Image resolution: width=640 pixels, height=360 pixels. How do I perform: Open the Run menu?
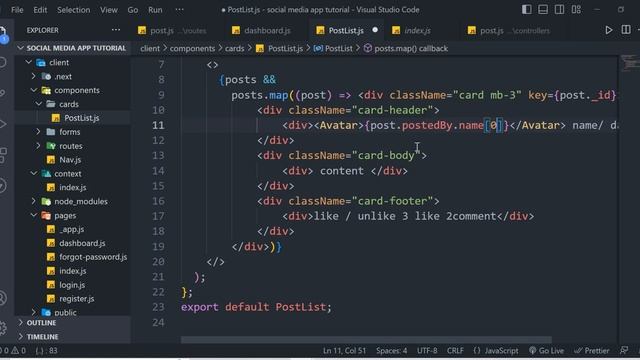click(x=155, y=9)
